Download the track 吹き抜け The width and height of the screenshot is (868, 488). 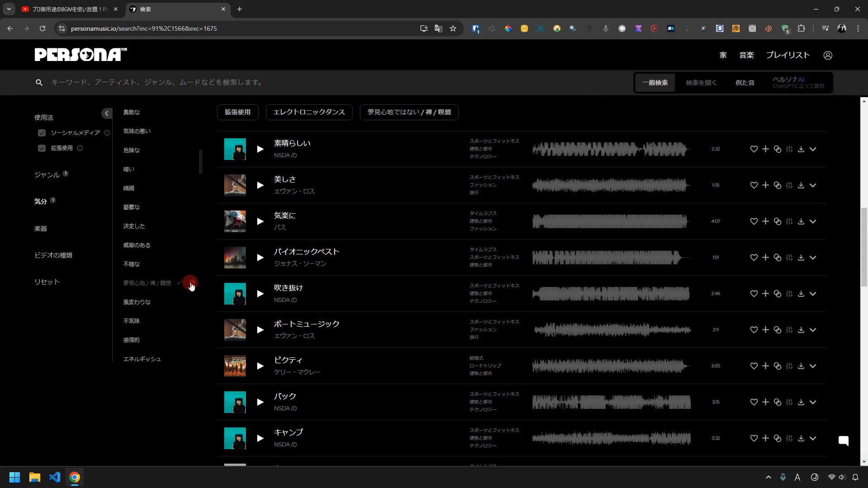tap(801, 294)
